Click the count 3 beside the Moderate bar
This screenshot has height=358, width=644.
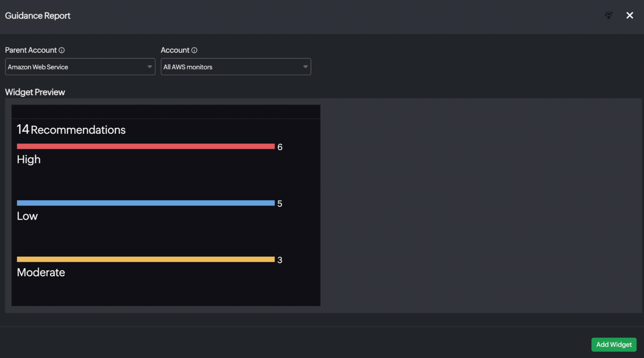coord(280,260)
